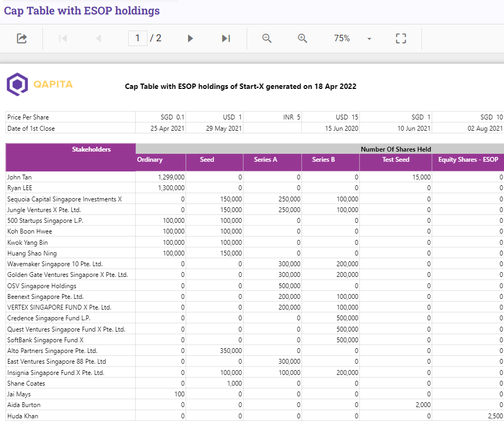This screenshot has width=504, height=421.
Task: Go to the previous page
Action: pos(98,39)
